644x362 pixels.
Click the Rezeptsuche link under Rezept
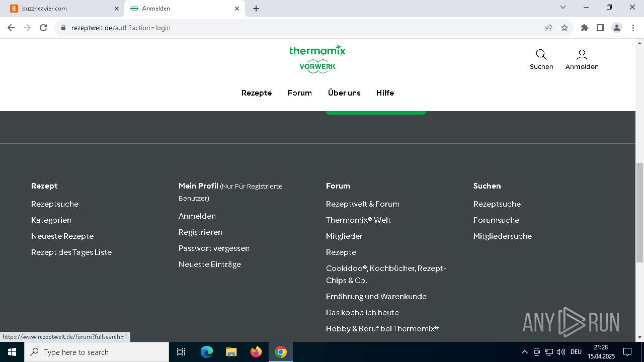[x=55, y=204]
